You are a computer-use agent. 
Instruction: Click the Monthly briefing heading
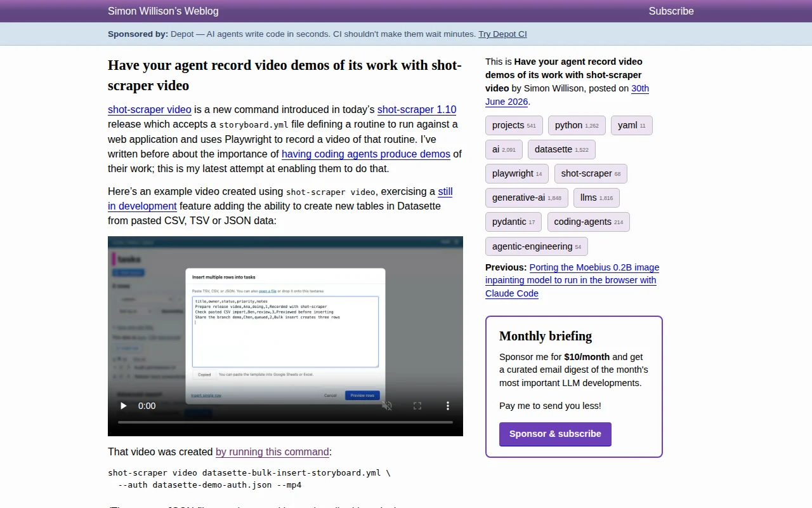(x=546, y=336)
